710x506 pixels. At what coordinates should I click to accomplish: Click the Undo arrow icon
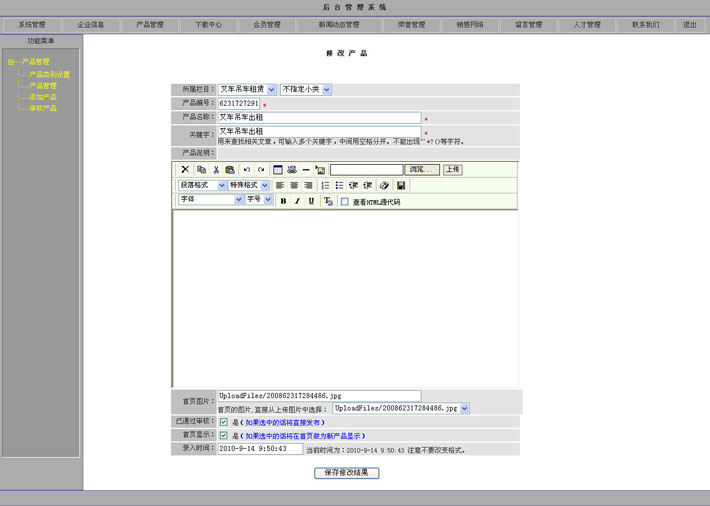247,170
